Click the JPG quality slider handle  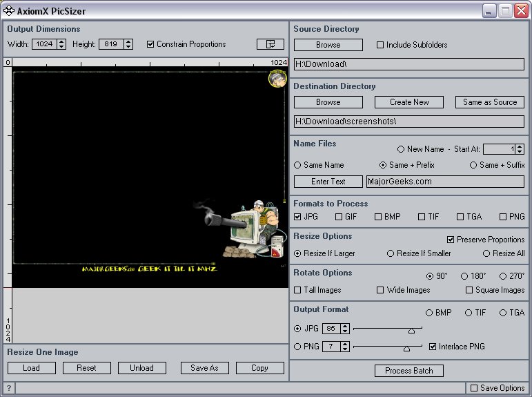tap(411, 331)
